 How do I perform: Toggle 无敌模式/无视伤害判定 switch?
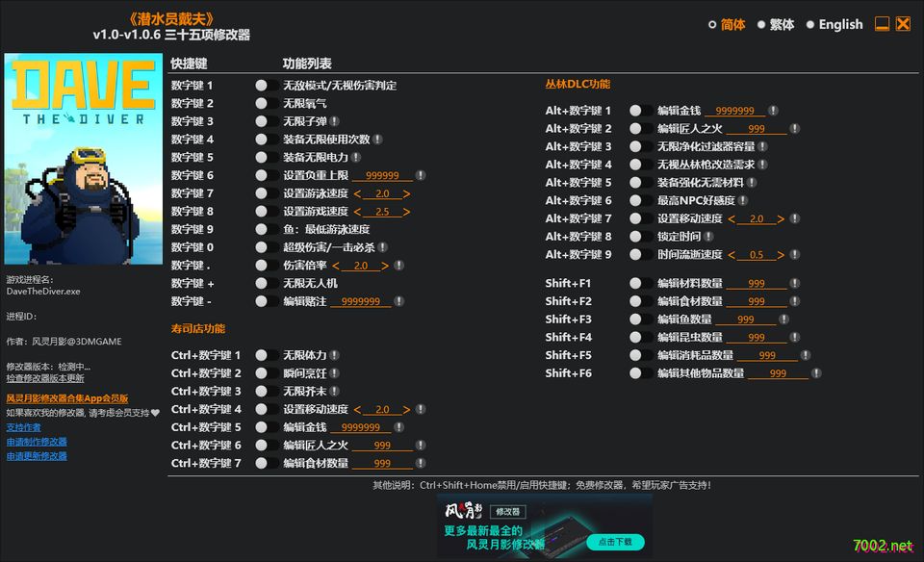point(267,86)
